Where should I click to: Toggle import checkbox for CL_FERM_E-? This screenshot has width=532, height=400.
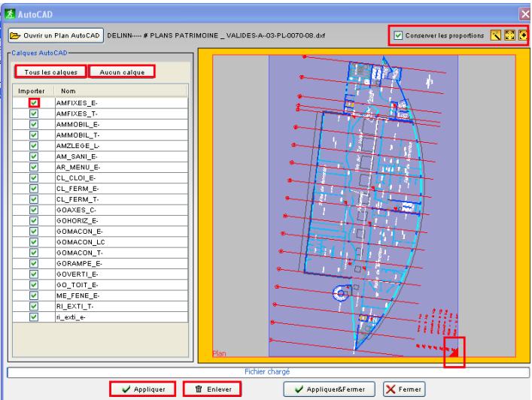(x=34, y=189)
